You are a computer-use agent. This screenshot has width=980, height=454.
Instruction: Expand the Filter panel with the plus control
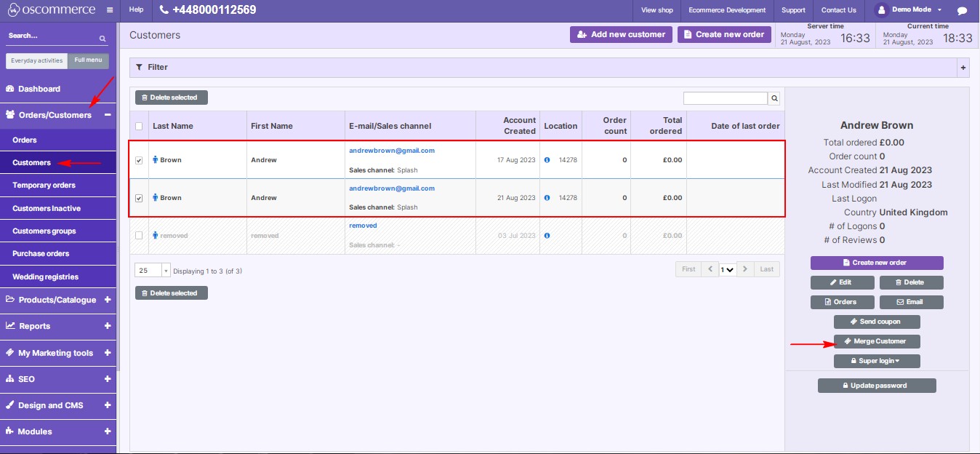963,67
